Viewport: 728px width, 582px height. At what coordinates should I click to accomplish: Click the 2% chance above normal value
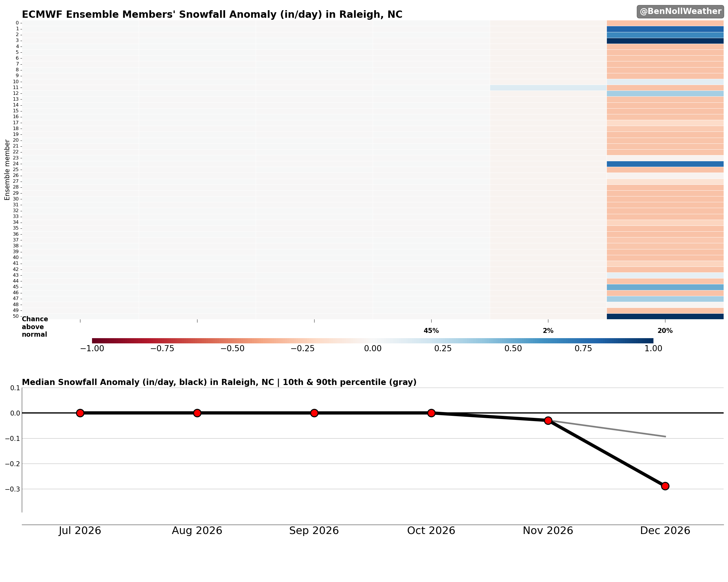(x=548, y=331)
